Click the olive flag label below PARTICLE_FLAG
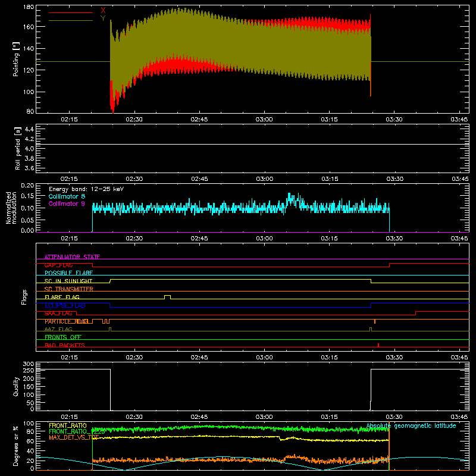Screen dimensions: 476x476 click(58, 330)
